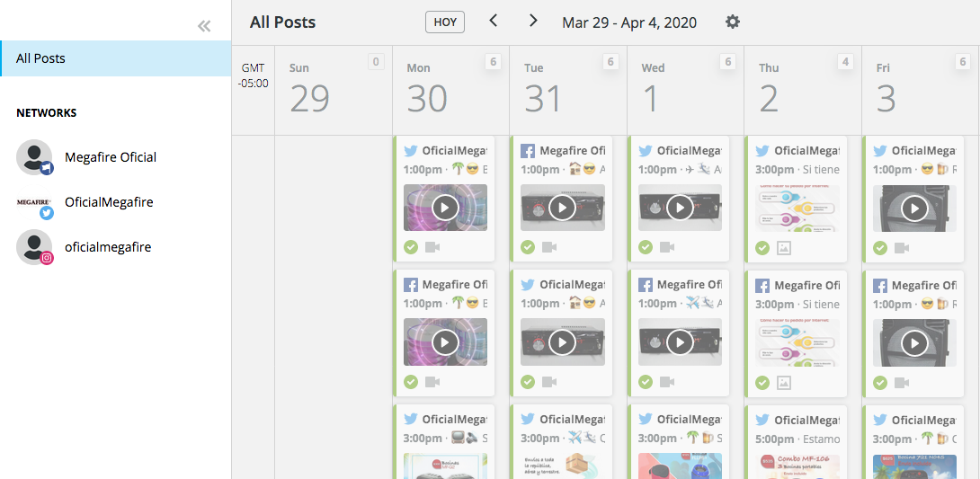Select All Posts in sidebar
The height and width of the screenshot is (479, 980).
point(115,58)
